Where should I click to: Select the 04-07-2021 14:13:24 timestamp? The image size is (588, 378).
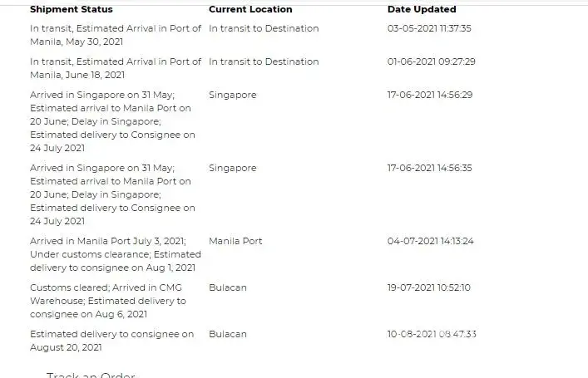tap(430, 241)
